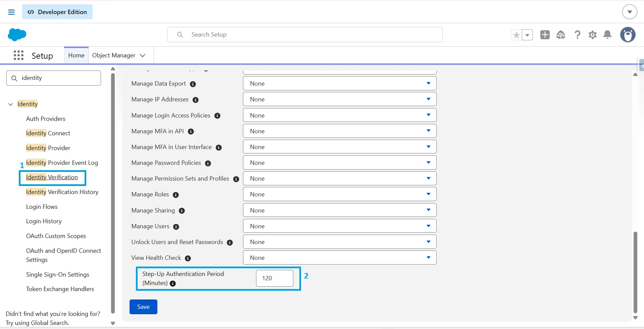Open Unlock Users and Reset Passwords dropdown

(340, 242)
